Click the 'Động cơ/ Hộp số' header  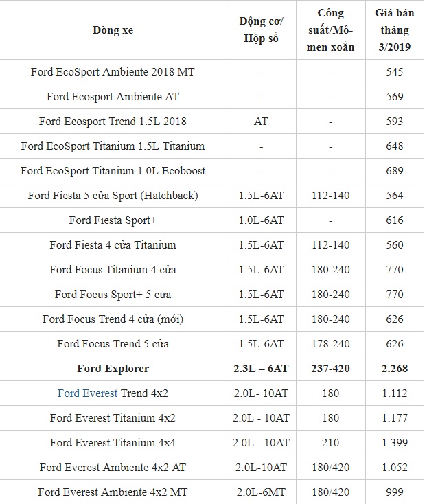(x=260, y=30)
